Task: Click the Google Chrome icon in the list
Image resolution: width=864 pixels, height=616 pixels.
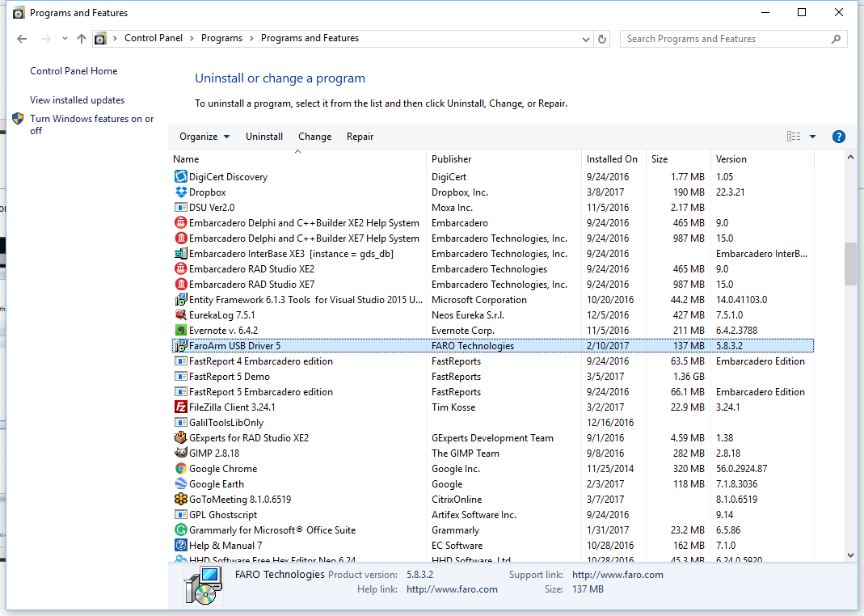Action: (181, 469)
